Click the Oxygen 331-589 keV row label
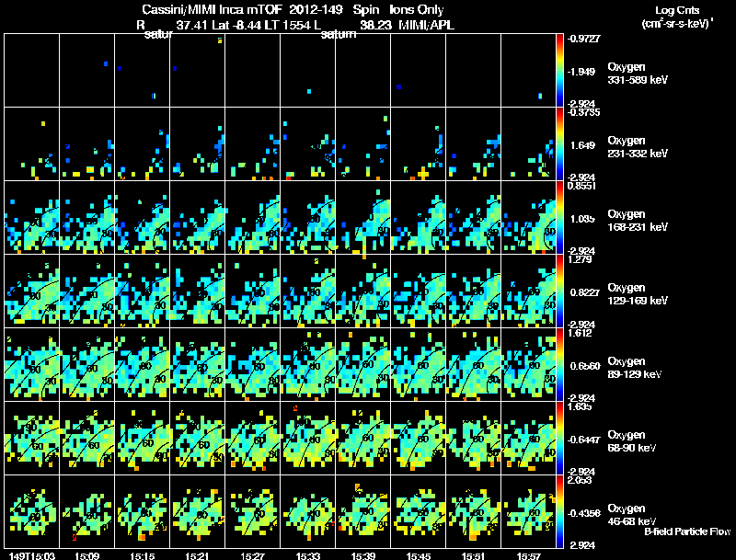The width and height of the screenshot is (736, 560). point(638,74)
